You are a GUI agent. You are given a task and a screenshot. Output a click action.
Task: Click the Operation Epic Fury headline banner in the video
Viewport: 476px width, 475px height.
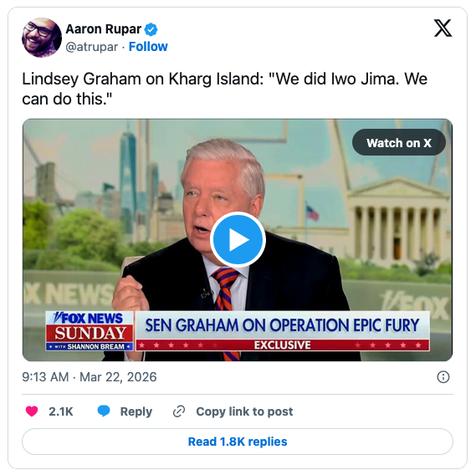pyautogui.click(x=282, y=331)
